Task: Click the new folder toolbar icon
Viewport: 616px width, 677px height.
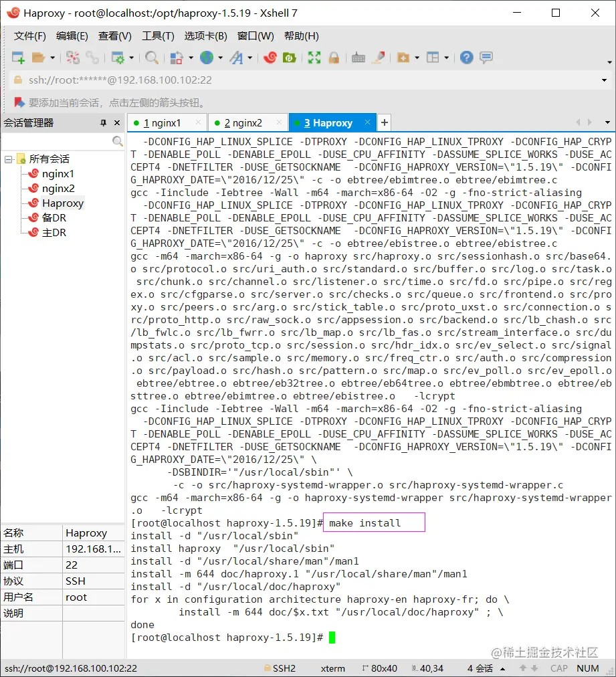Action: click(x=403, y=58)
